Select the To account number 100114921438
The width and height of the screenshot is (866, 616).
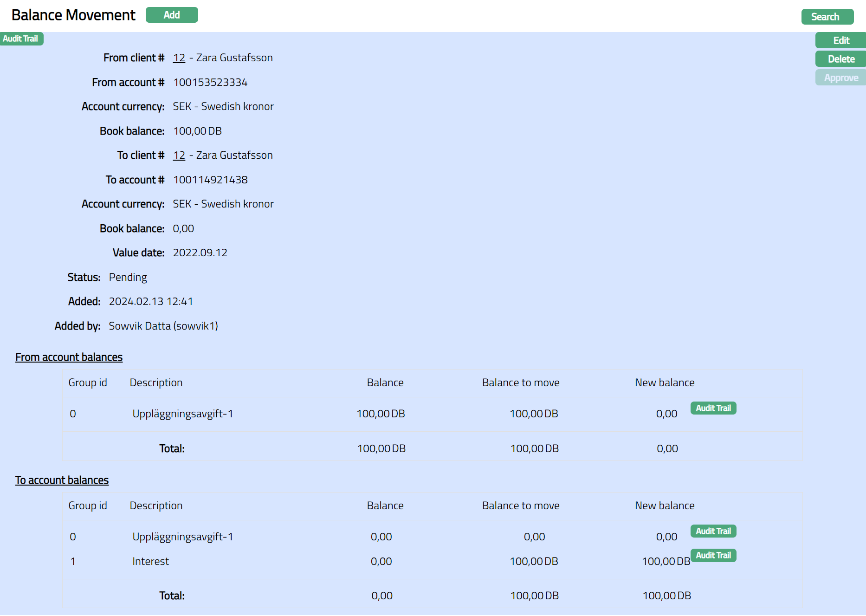coord(210,180)
